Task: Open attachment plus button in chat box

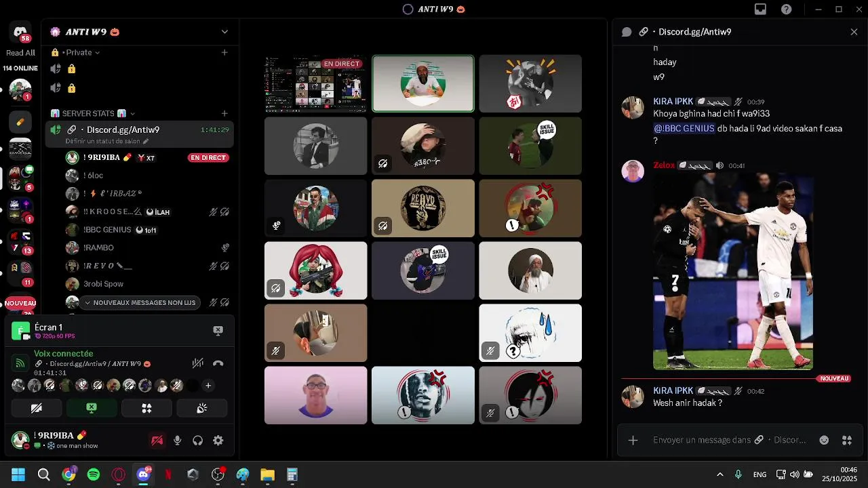Action: (x=633, y=440)
